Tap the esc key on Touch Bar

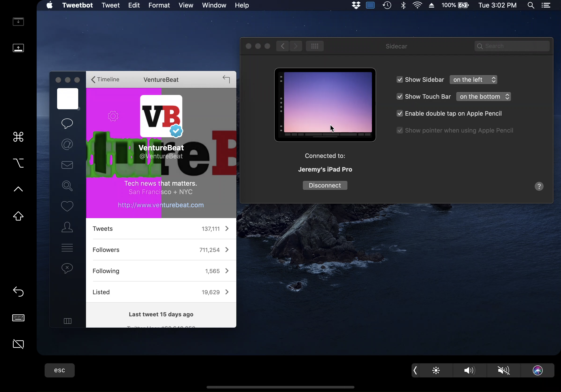pos(60,370)
